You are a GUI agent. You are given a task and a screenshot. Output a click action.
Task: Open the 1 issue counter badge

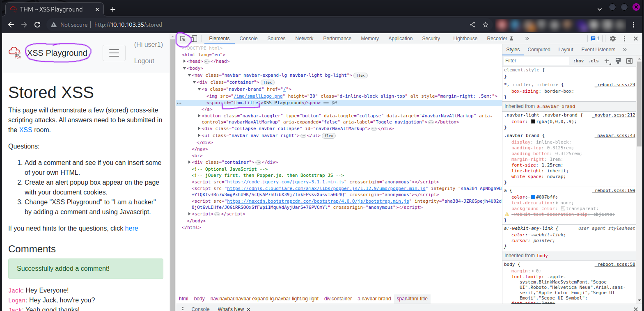click(x=595, y=39)
